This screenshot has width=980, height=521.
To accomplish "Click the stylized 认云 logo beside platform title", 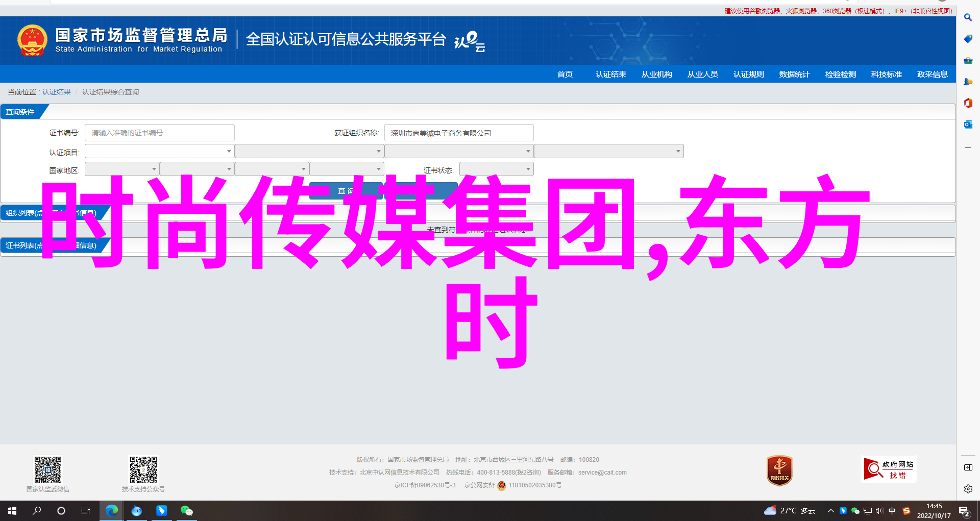I will click(470, 41).
